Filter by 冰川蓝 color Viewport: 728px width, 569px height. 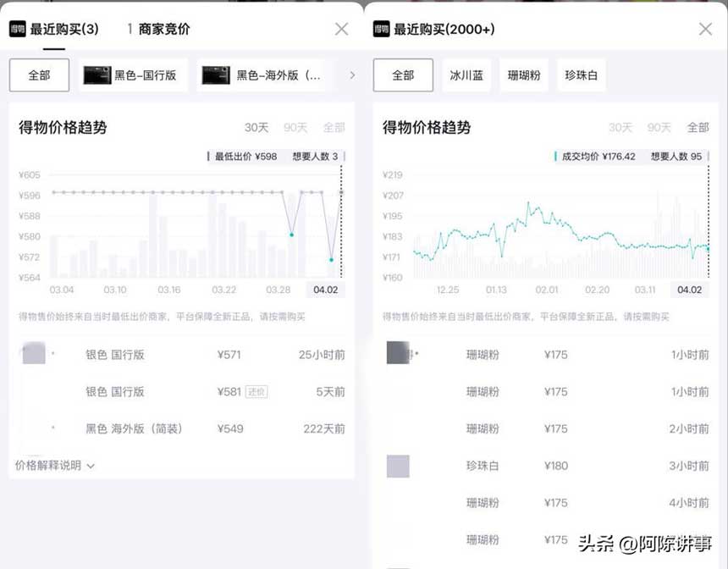pos(466,75)
